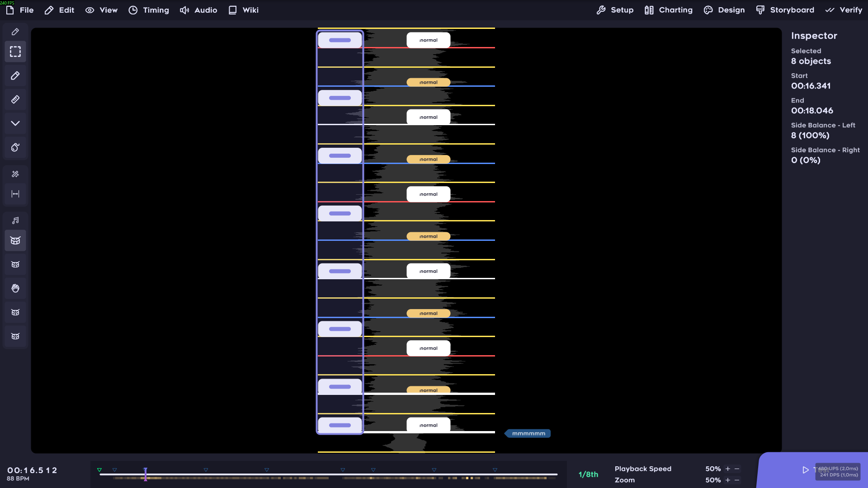This screenshot has width=868, height=488.
Task: Switch to the Charting tab
Action: coord(669,10)
